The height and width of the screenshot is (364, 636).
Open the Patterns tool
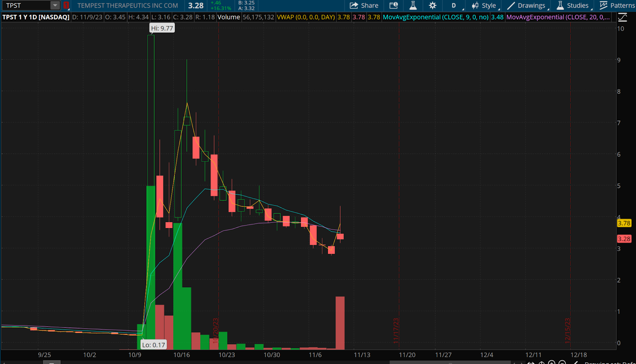pyautogui.click(x=617, y=6)
